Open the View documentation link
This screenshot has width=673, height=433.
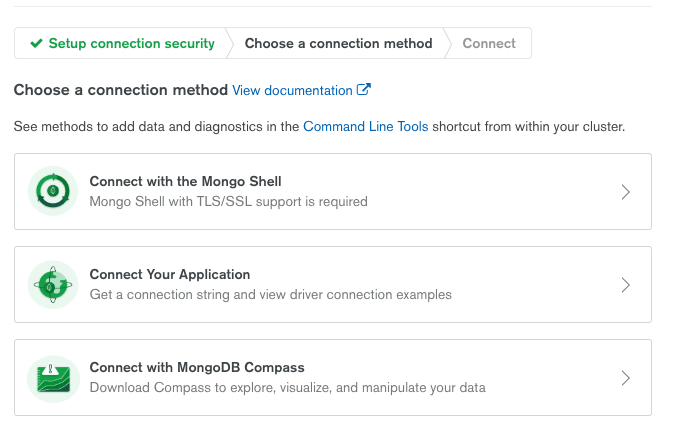[292, 90]
